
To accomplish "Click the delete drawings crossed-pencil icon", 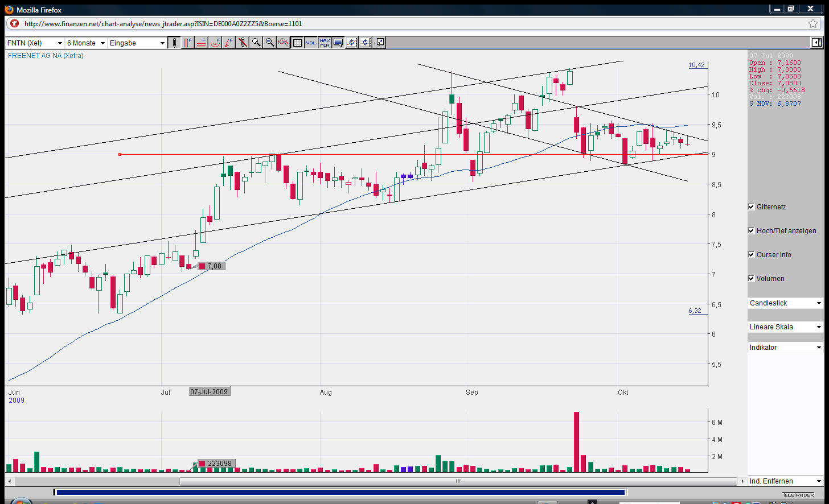I will [x=243, y=43].
